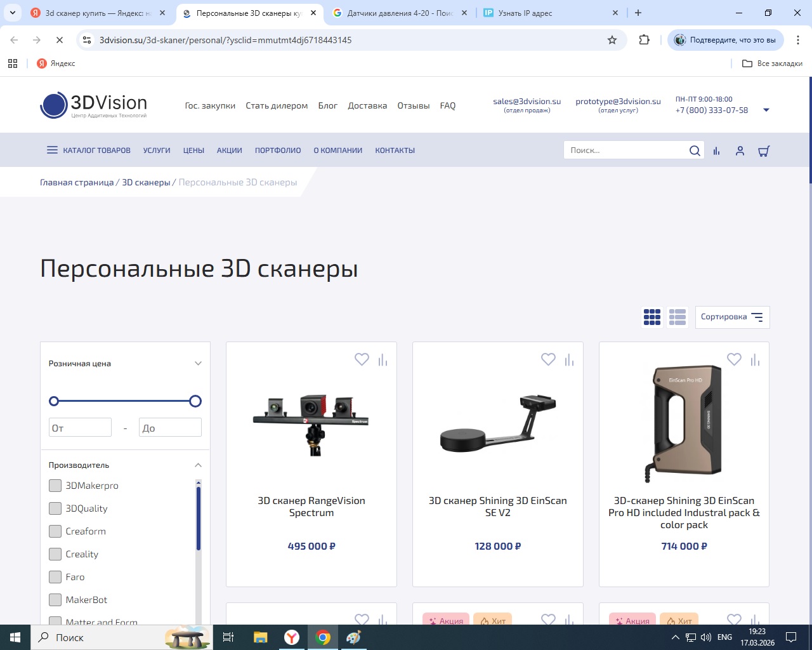Click the От minimum price field
This screenshot has height=650, width=812.
80,427
